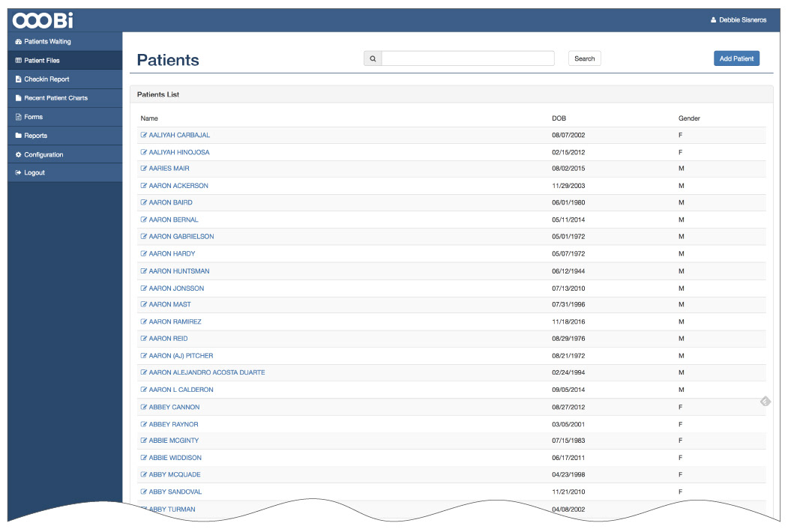
Task: Open AARON ALEJANDRO ACOSTA DUARTE record
Action: click(x=206, y=372)
